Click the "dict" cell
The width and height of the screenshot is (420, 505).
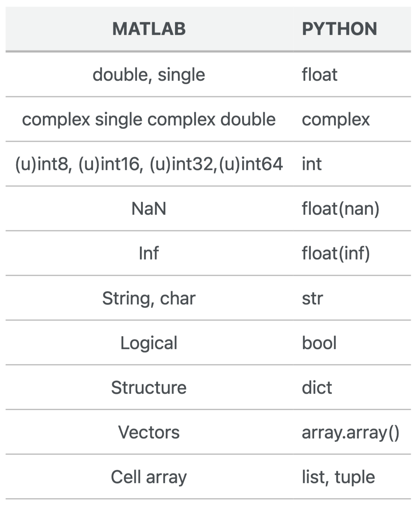coord(317,388)
